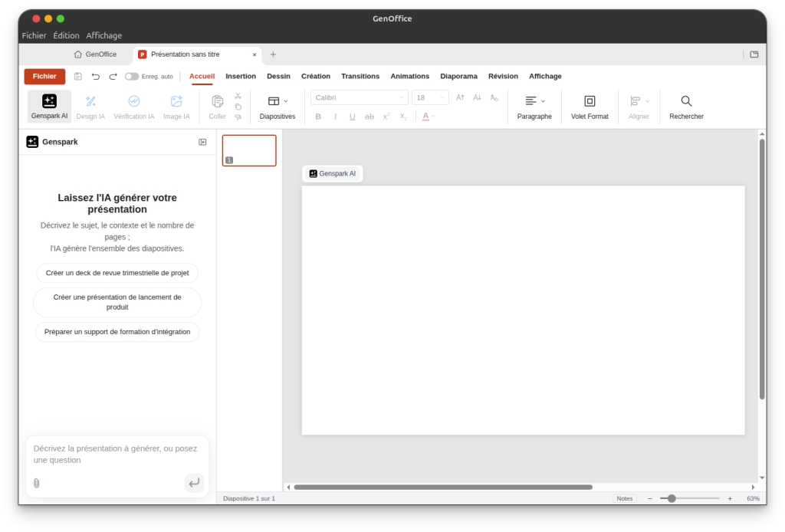Send the prompt with the enter arrow

[194, 483]
